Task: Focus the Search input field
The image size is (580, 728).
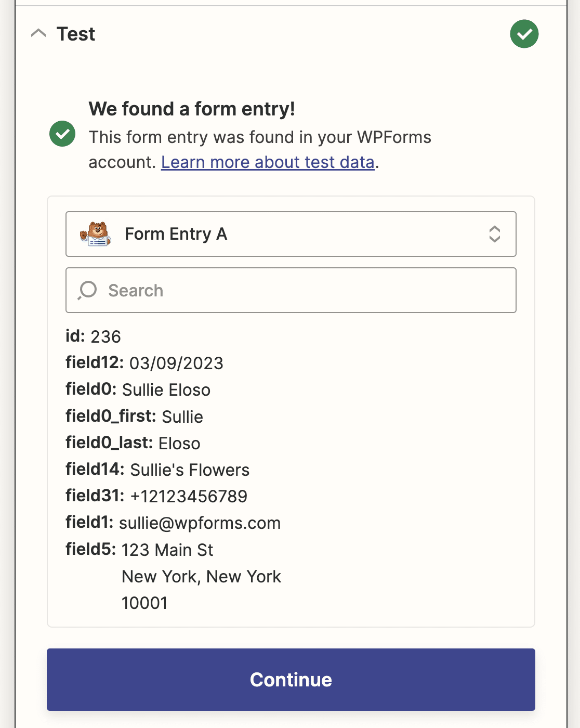Action: click(291, 290)
